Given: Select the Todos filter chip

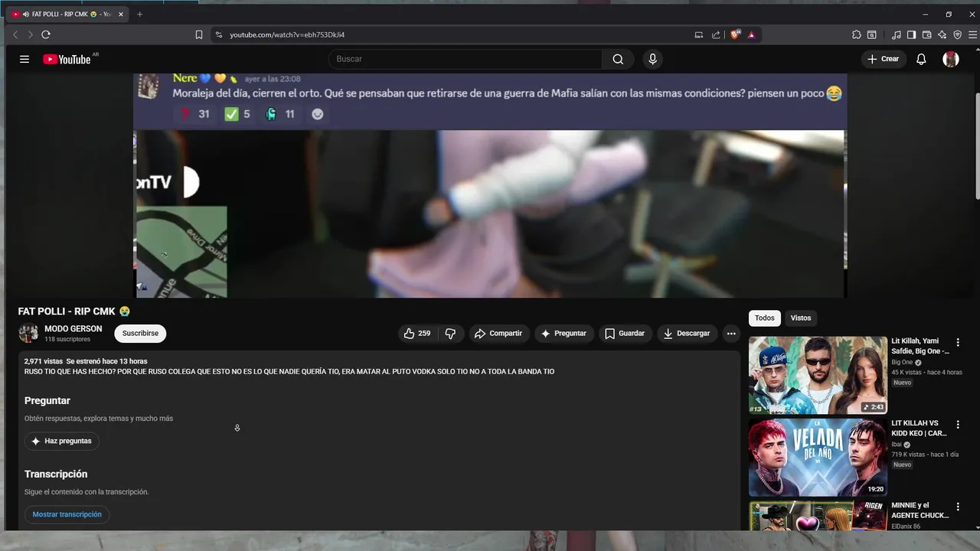Looking at the screenshot, I should 764,318.
